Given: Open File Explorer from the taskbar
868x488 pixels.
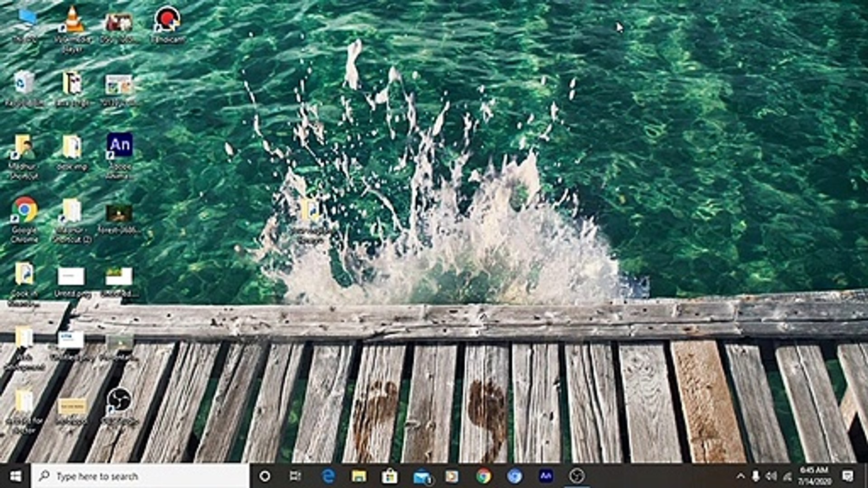Looking at the screenshot, I should click(x=359, y=476).
